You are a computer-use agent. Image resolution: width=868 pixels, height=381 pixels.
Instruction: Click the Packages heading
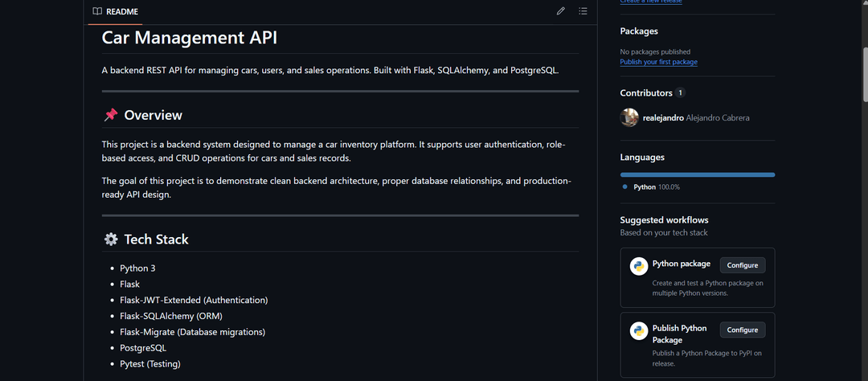pos(639,31)
